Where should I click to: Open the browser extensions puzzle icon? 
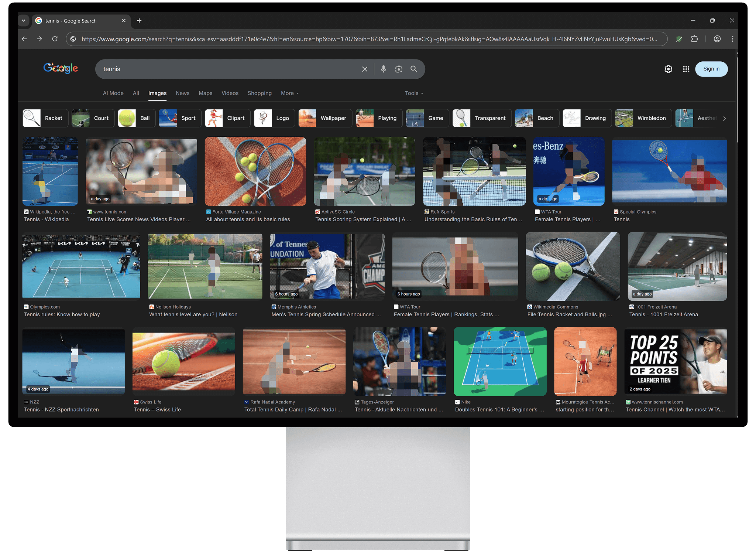(x=694, y=39)
